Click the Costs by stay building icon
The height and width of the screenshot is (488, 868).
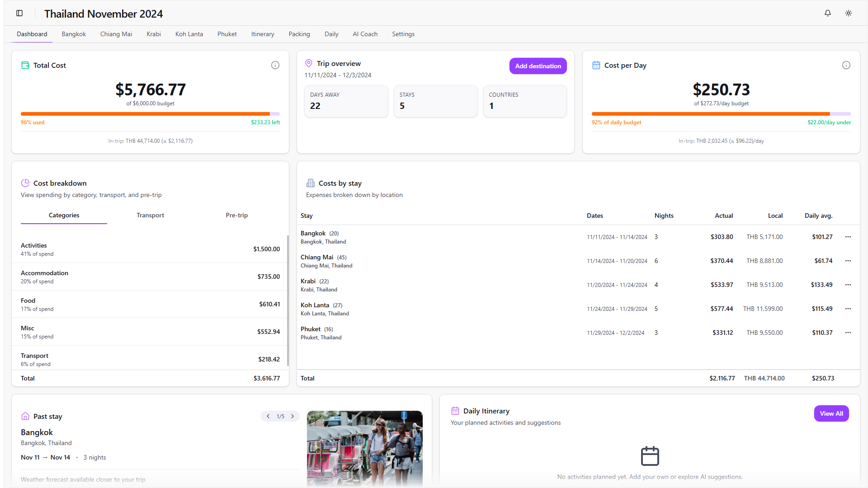click(x=311, y=183)
